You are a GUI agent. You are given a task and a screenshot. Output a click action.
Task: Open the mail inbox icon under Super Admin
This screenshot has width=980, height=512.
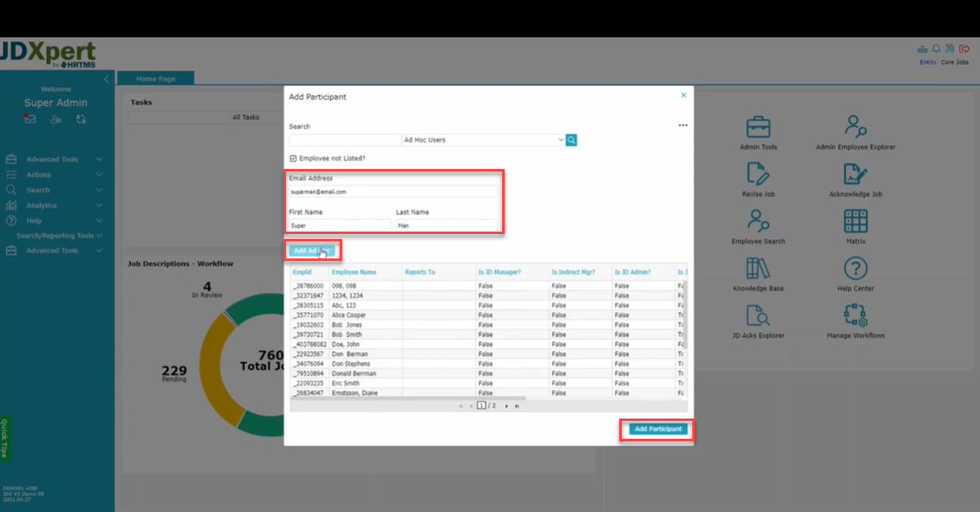coord(30,119)
